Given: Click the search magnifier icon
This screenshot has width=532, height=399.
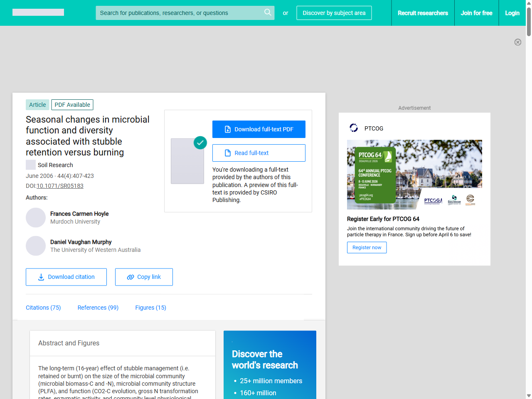Looking at the screenshot, I should tap(268, 12).
